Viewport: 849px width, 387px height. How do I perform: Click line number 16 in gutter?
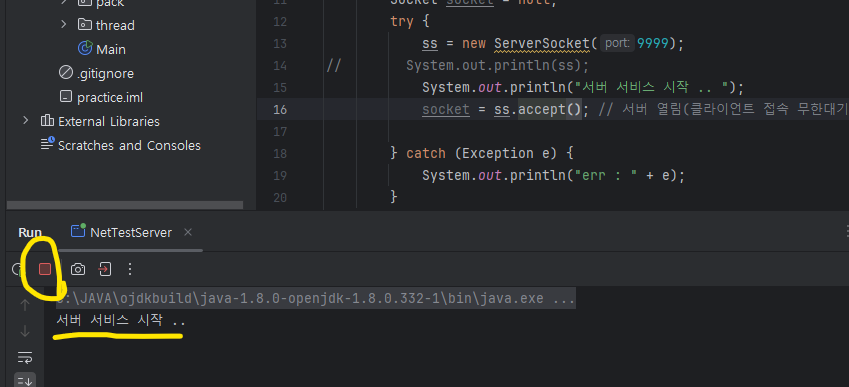pos(279,109)
